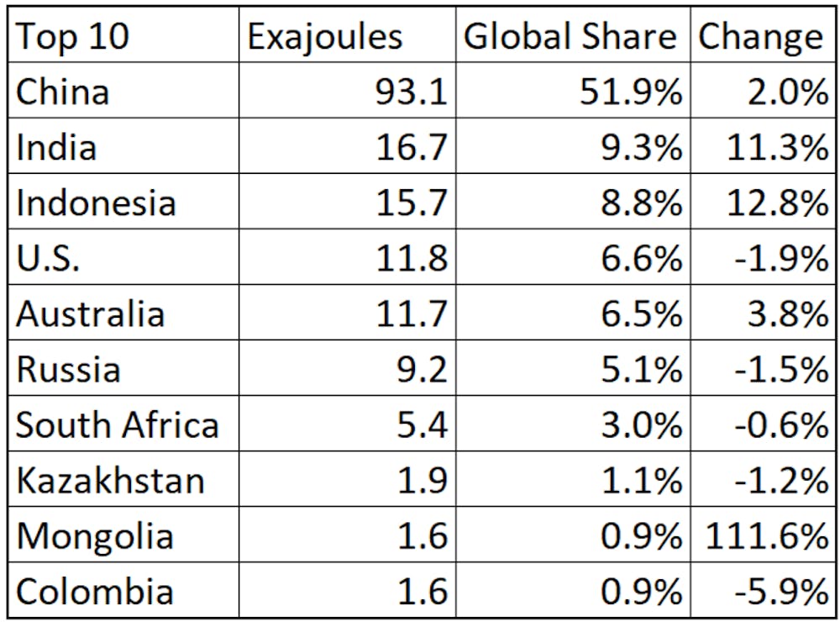
Task: Click China's 93.1 exajoules value
Action: point(347,90)
